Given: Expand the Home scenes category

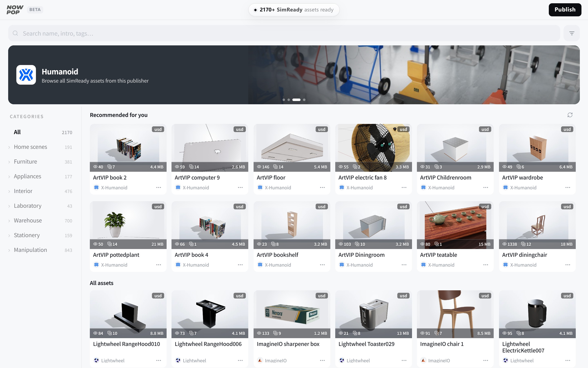Looking at the screenshot, I should click(9, 147).
